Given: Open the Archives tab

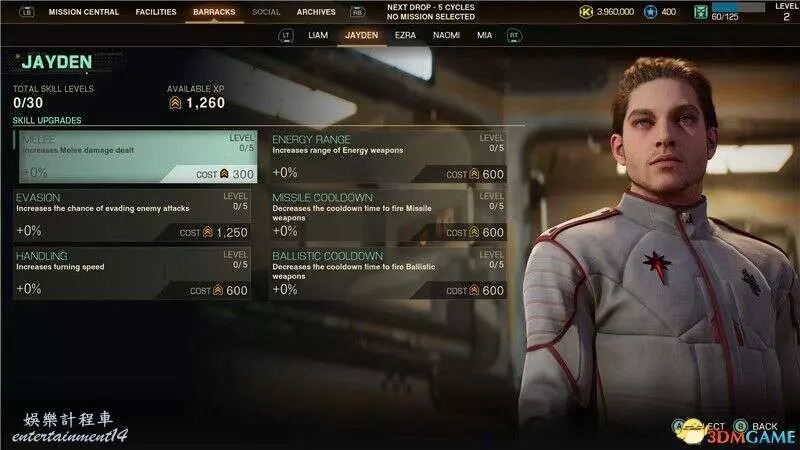Looking at the screenshot, I should (316, 12).
